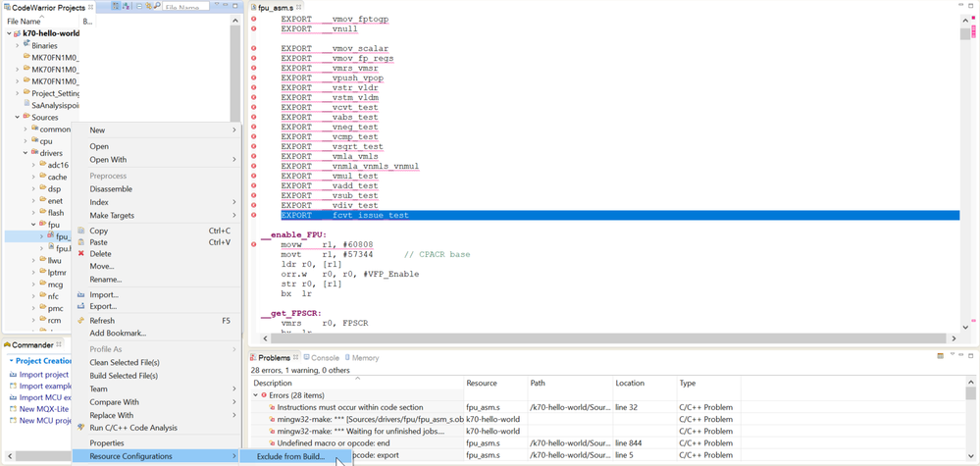Click the Problems view filter icon at far right
This screenshot has width=980, height=466.
click(x=940, y=356)
